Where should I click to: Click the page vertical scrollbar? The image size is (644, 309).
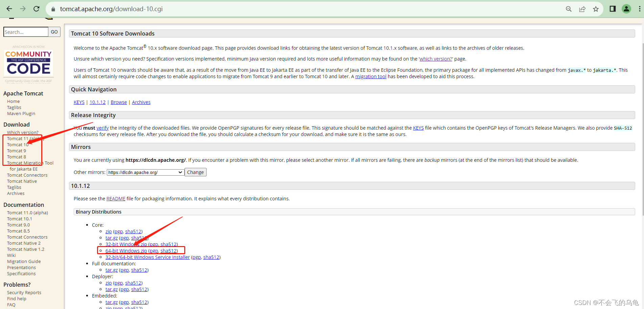pos(643,129)
